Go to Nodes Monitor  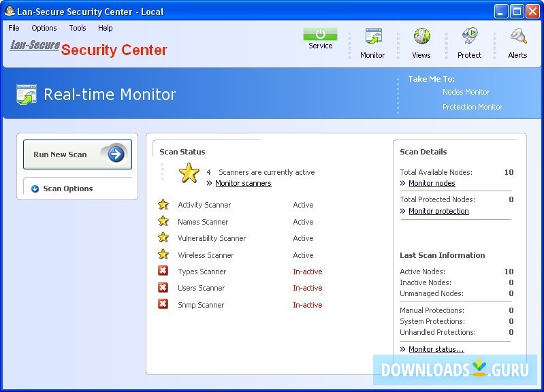[x=466, y=92]
